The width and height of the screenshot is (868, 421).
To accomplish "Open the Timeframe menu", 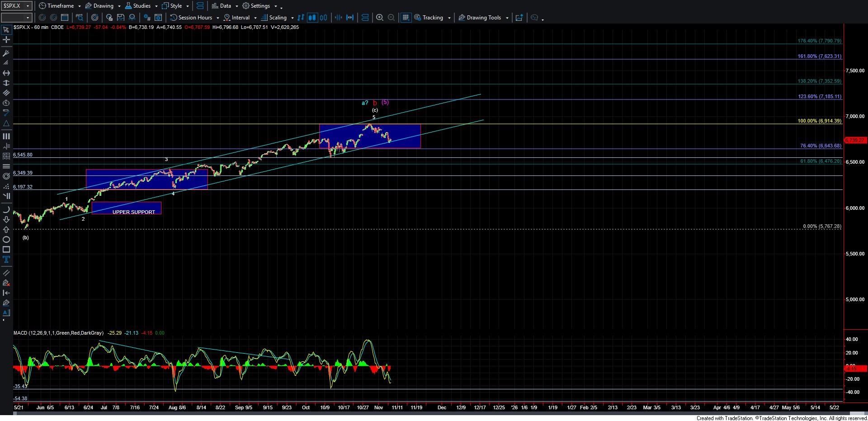I will pos(60,6).
